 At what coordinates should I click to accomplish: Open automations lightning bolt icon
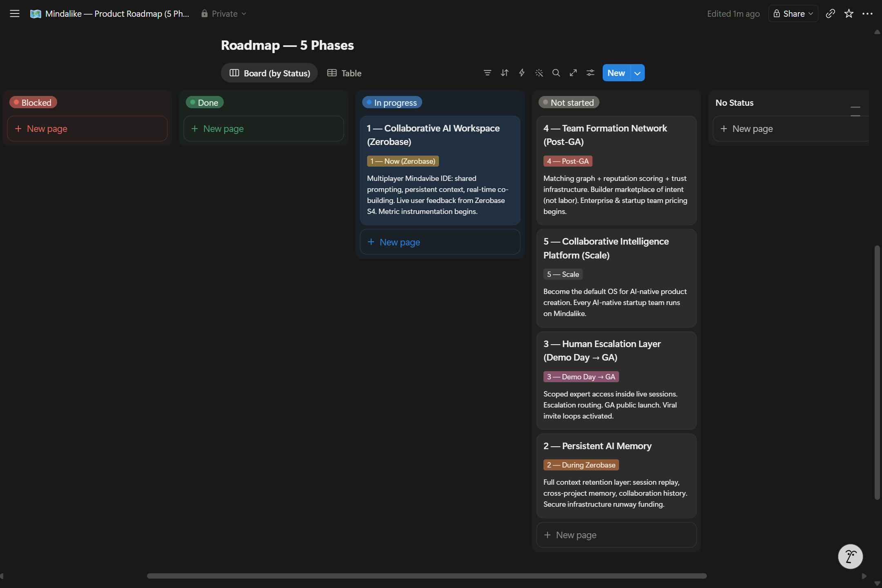522,73
